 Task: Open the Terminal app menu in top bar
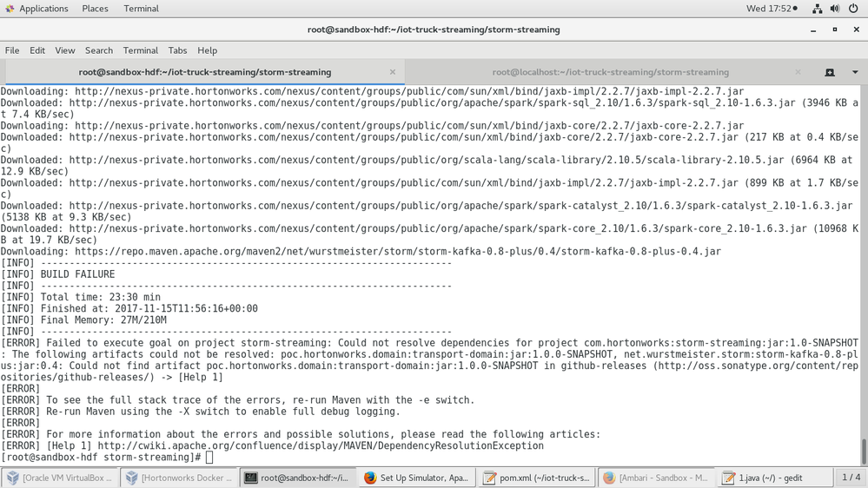141,9
